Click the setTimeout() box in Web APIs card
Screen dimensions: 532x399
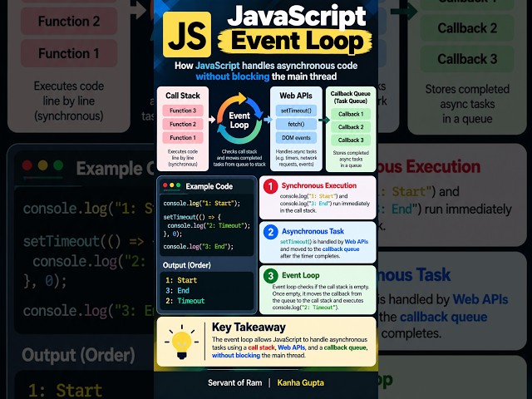[x=296, y=111]
